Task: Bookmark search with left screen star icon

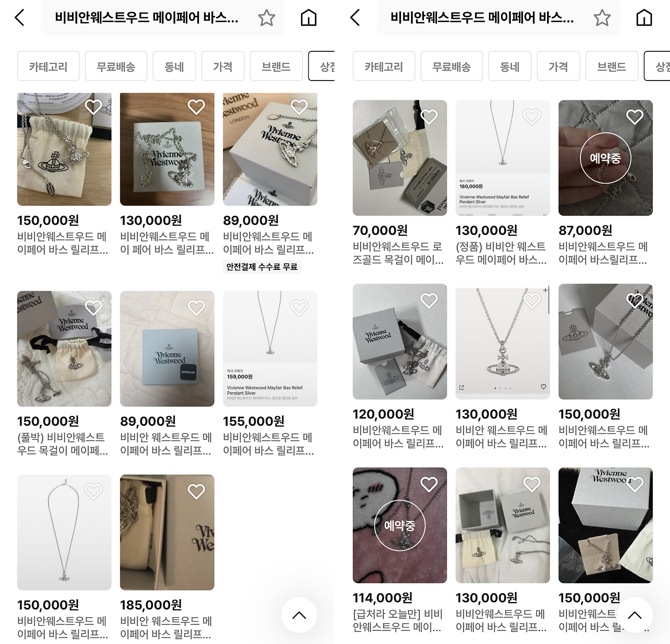Action: point(266,18)
